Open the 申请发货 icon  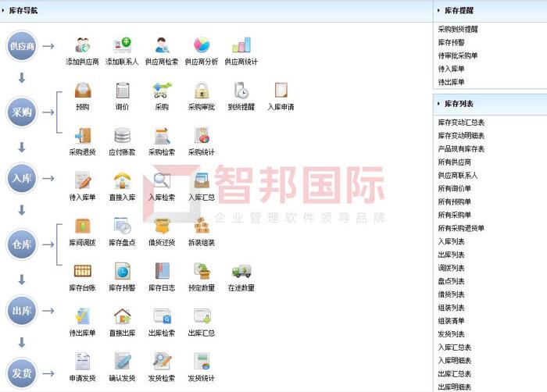coord(83,362)
